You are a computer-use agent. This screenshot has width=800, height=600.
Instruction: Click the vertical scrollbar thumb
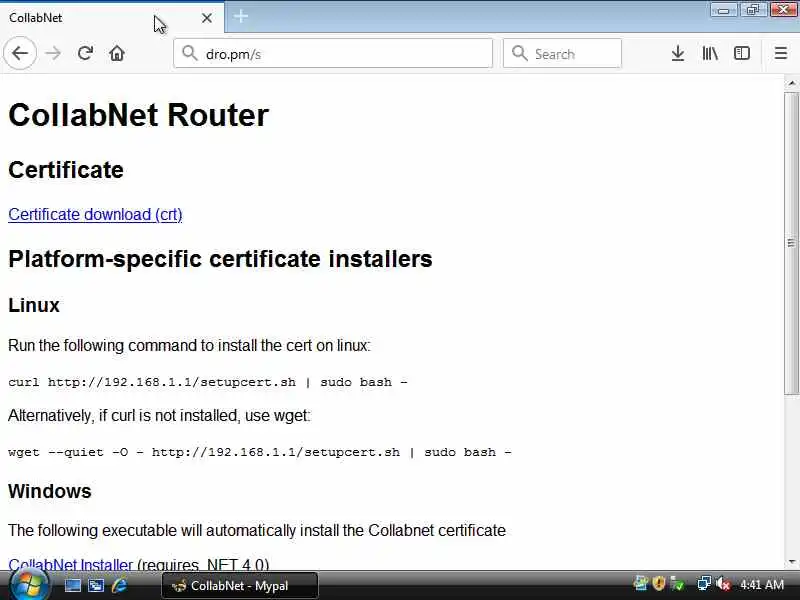(x=791, y=242)
